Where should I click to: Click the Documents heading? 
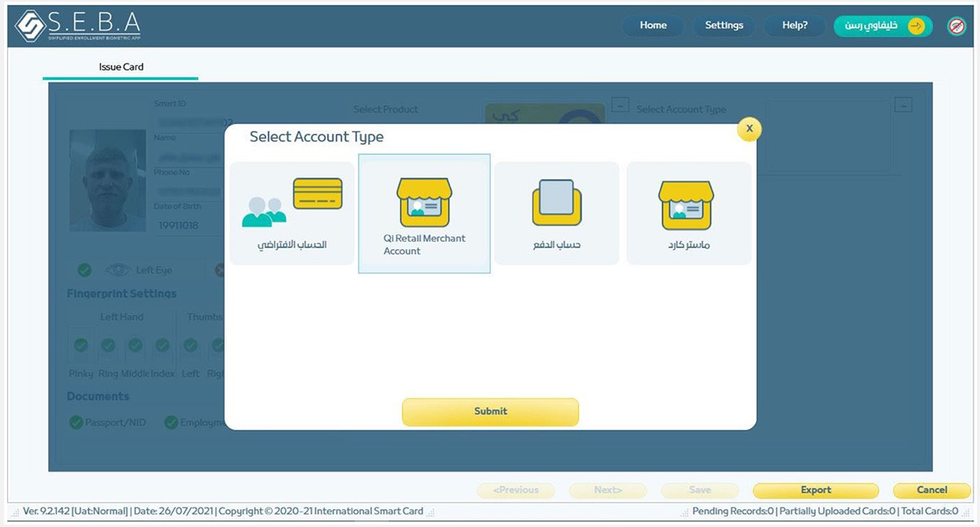click(x=98, y=396)
